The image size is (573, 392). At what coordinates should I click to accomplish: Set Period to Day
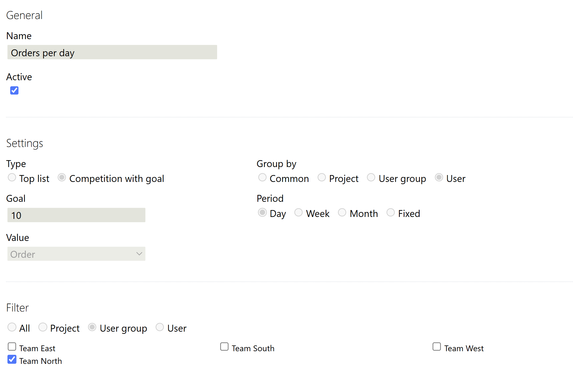click(x=262, y=213)
